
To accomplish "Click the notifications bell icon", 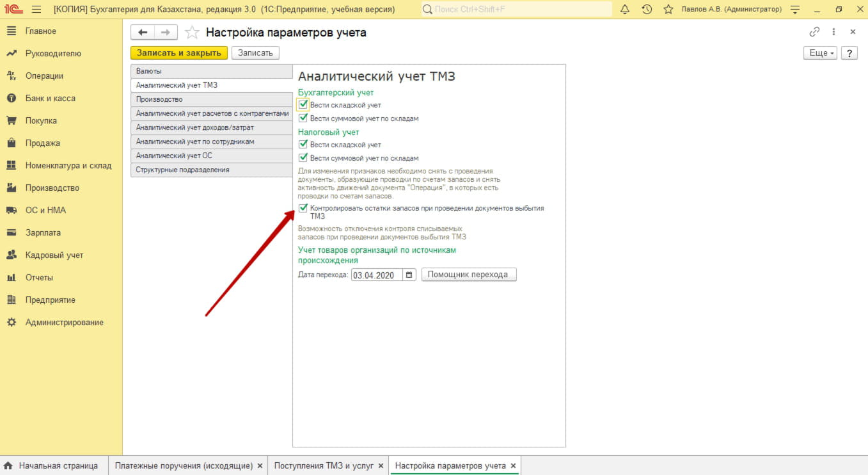I will pos(625,10).
